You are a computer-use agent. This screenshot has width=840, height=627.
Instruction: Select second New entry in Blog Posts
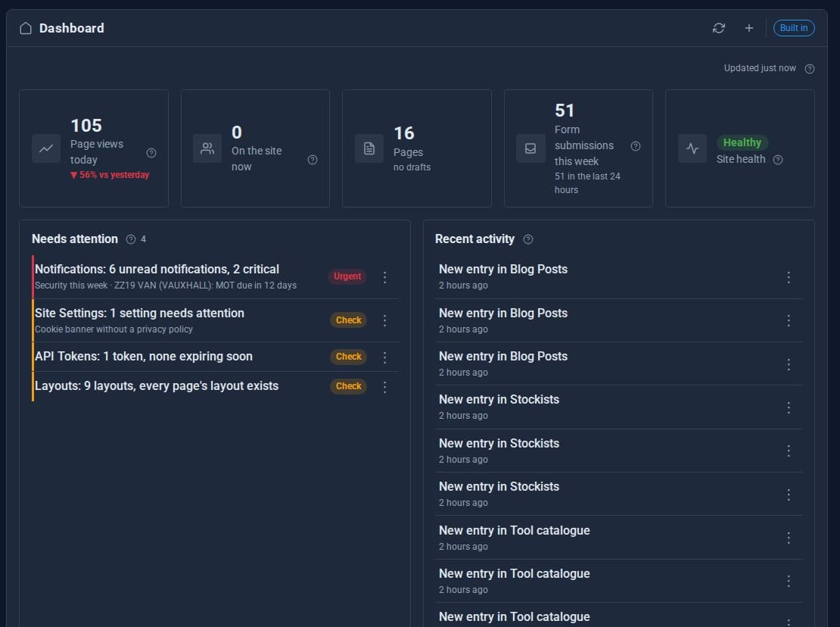(x=619, y=320)
